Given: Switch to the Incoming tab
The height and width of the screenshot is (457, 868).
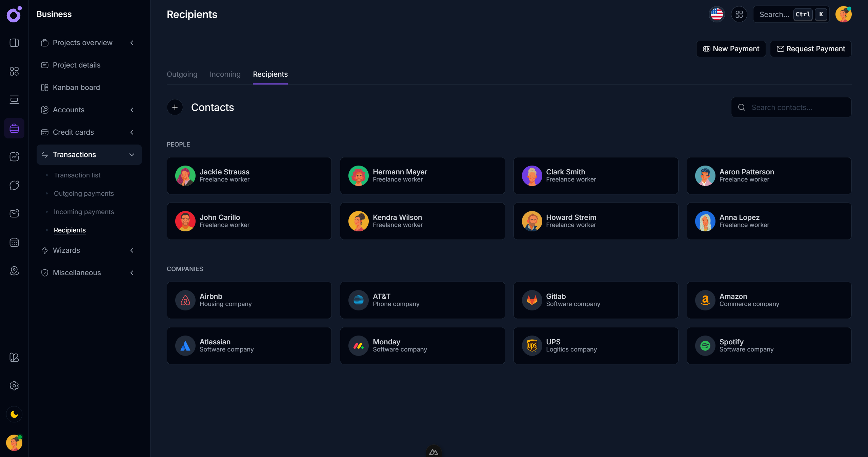Looking at the screenshot, I should tap(225, 74).
